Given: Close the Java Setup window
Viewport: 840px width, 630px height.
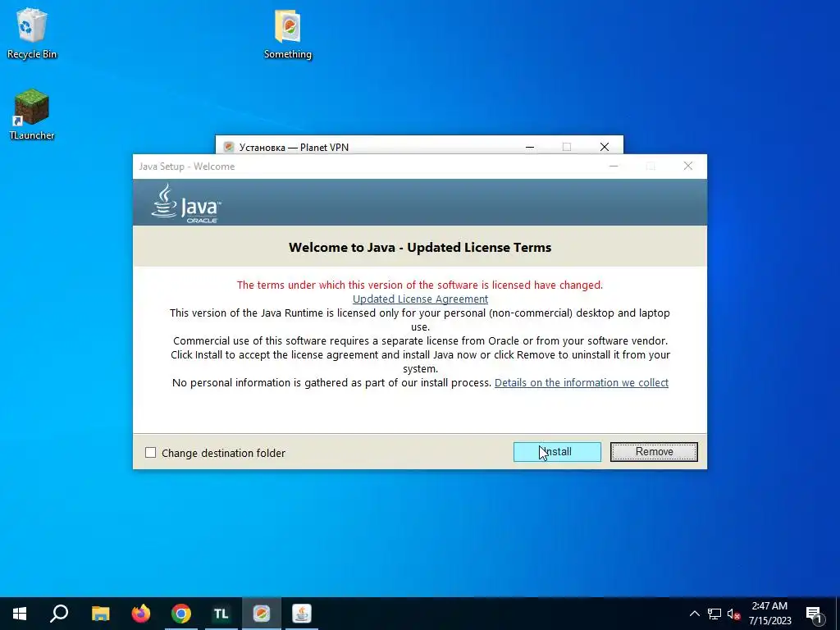Looking at the screenshot, I should 688,166.
